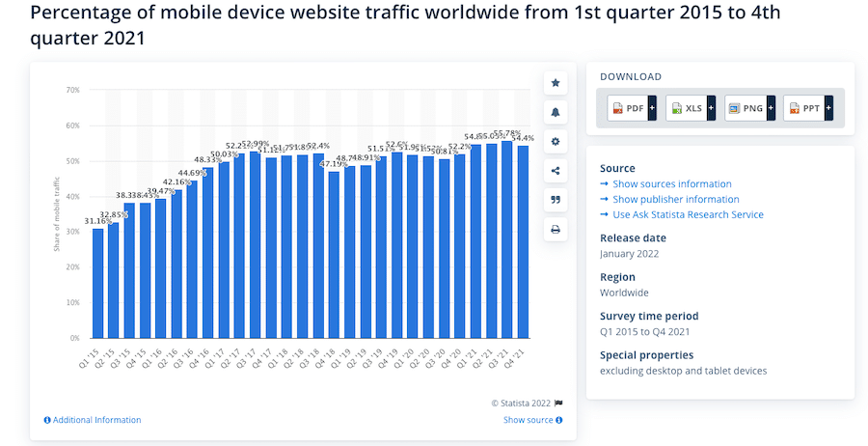The height and width of the screenshot is (446, 868).
Task: Click Use Ask Statista Research Service
Action: (687, 214)
